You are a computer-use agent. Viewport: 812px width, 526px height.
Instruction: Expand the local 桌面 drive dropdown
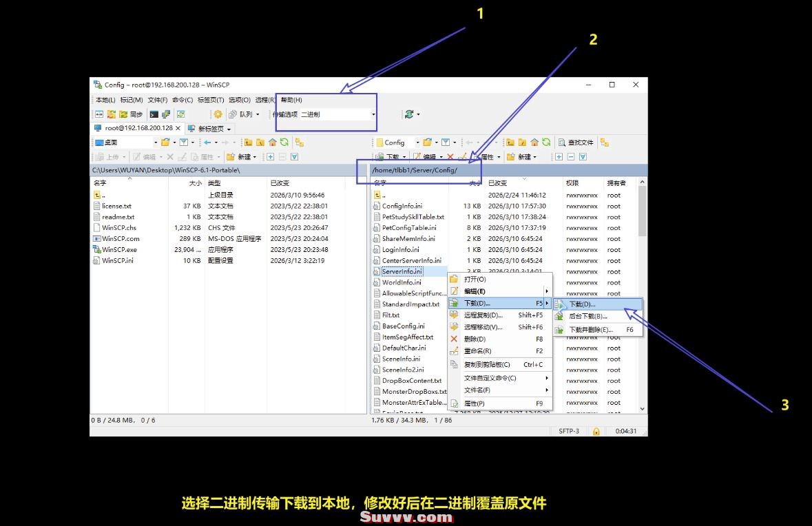pyautogui.click(x=156, y=143)
